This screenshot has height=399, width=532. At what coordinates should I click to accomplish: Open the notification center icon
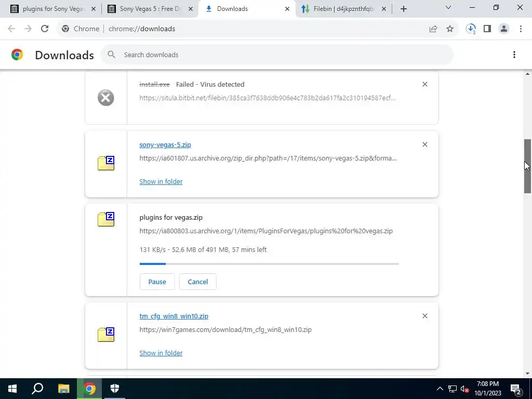pyautogui.click(x=516, y=389)
